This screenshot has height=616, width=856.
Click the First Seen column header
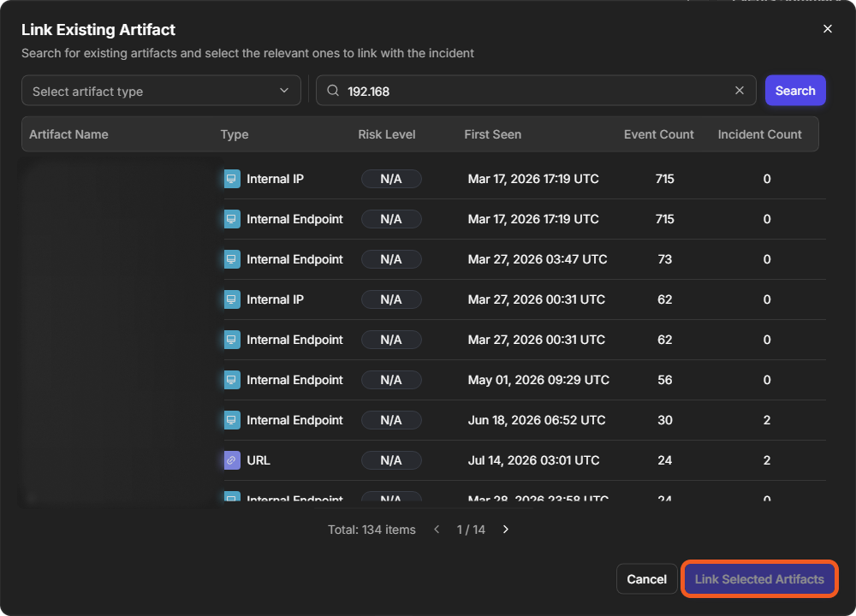492,134
